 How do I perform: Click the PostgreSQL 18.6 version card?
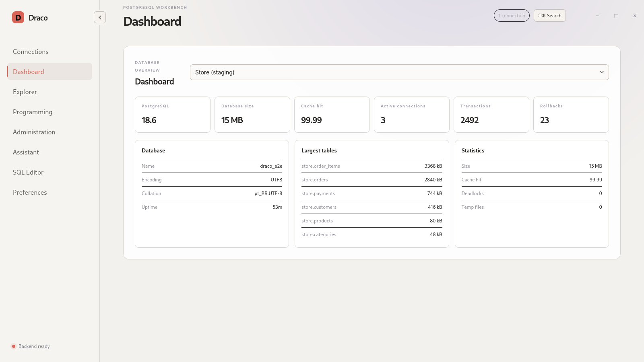[x=173, y=115]
